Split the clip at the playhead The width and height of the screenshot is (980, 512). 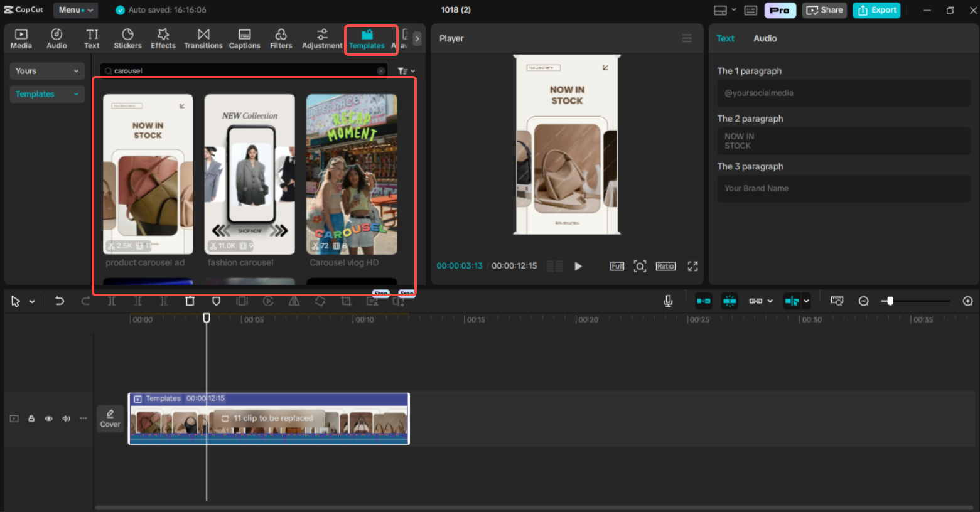112,301
